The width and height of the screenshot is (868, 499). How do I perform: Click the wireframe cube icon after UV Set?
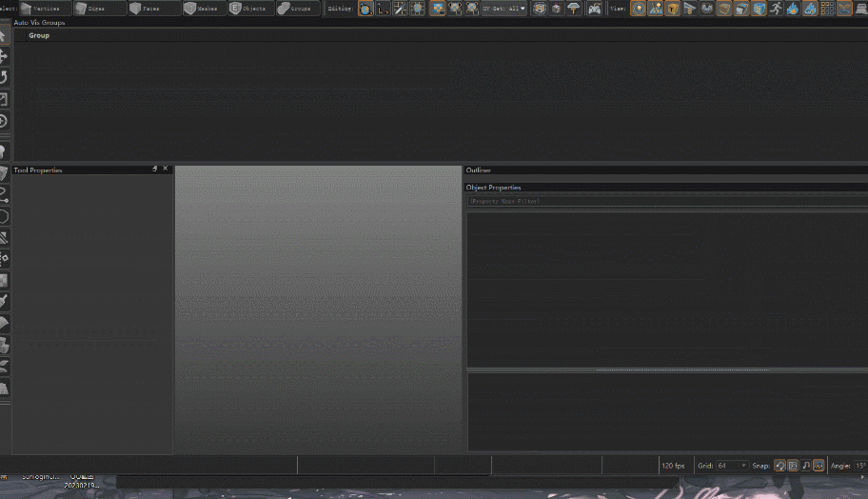(540, 9)
